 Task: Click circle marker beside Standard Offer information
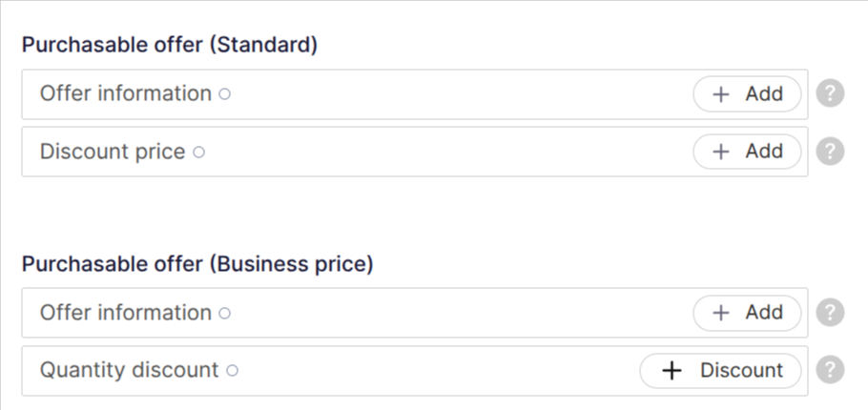coord(224,94)
